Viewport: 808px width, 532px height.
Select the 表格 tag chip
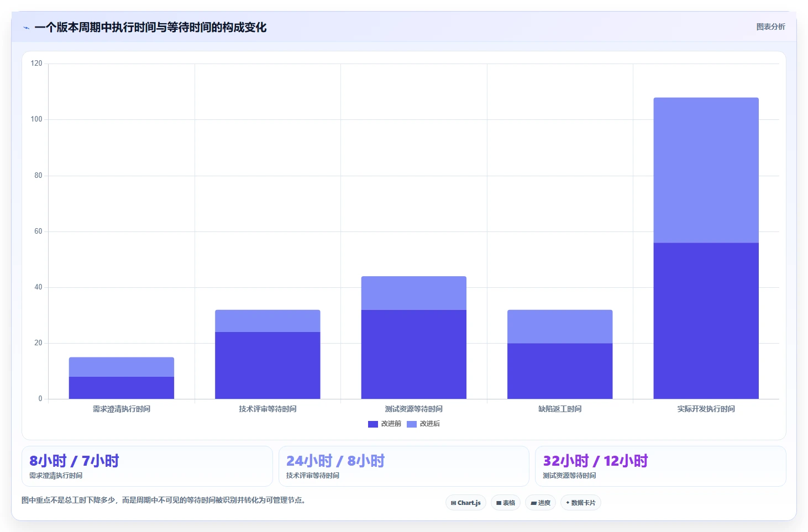[x=506, y=503]
